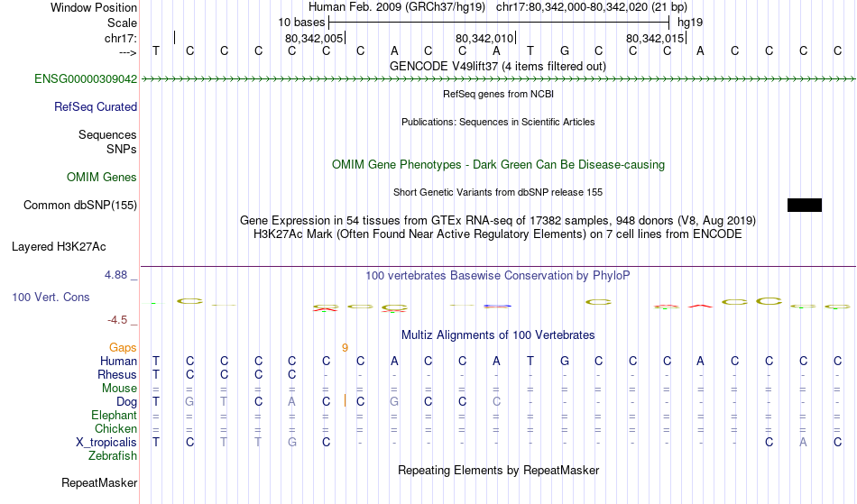857x504 pixels.
Task: Click the PhyloP 4.88 upper scale value
Action: (x=115, y=275)
